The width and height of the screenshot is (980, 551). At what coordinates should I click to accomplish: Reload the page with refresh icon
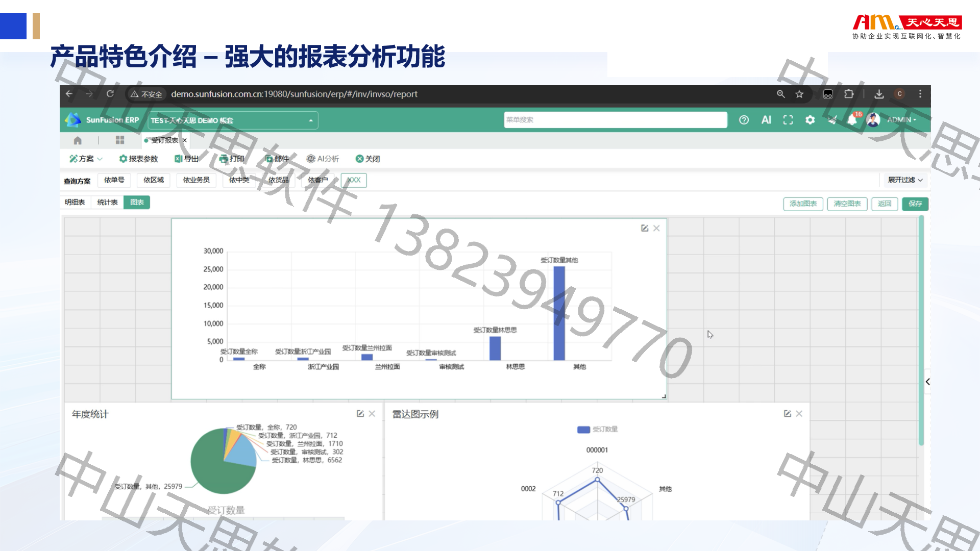pyautogui.click(x=110, y=94)
